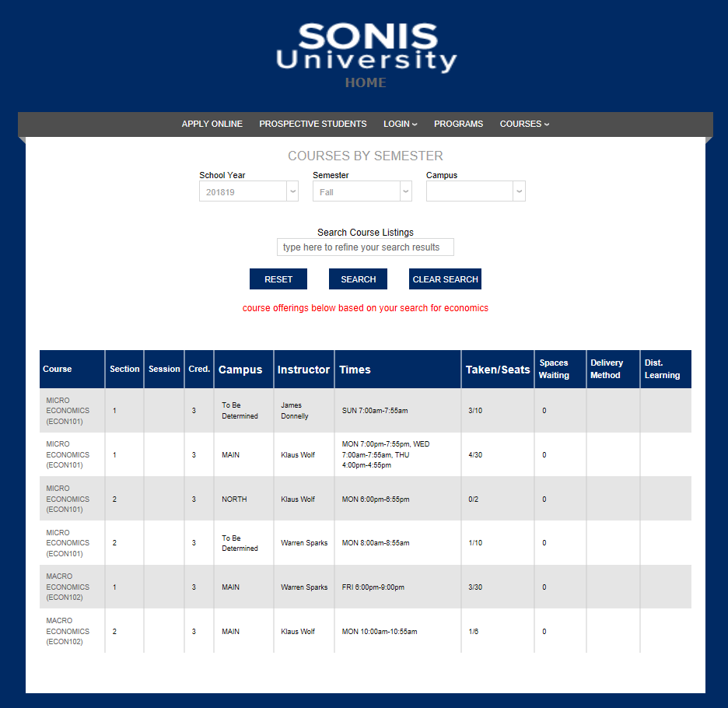
Task: Open the School Year dropdown showing 201819
Action: click(248, 191)
